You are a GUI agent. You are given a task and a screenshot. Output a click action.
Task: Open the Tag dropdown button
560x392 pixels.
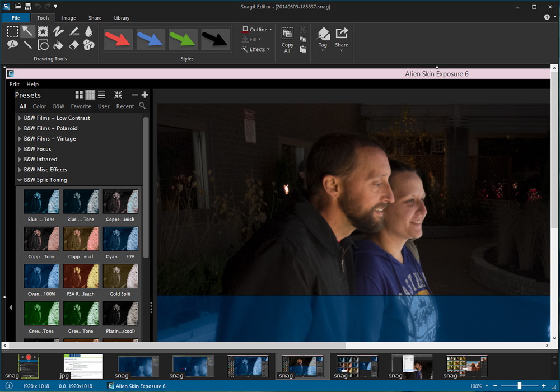point(323,39)
